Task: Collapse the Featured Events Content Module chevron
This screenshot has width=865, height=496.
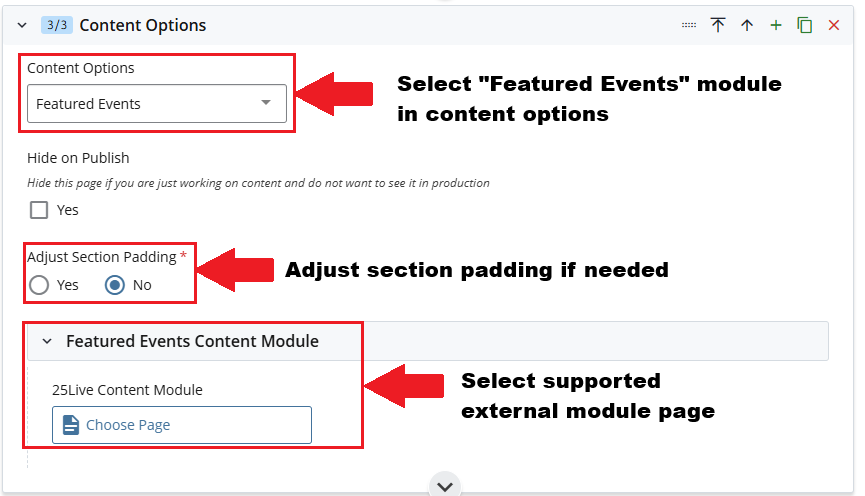Action: (x=46, y=342)
